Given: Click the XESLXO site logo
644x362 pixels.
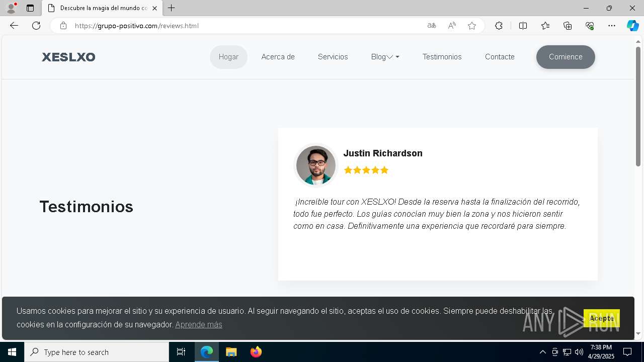Looking at the screenshot, I should coord(68,57).
